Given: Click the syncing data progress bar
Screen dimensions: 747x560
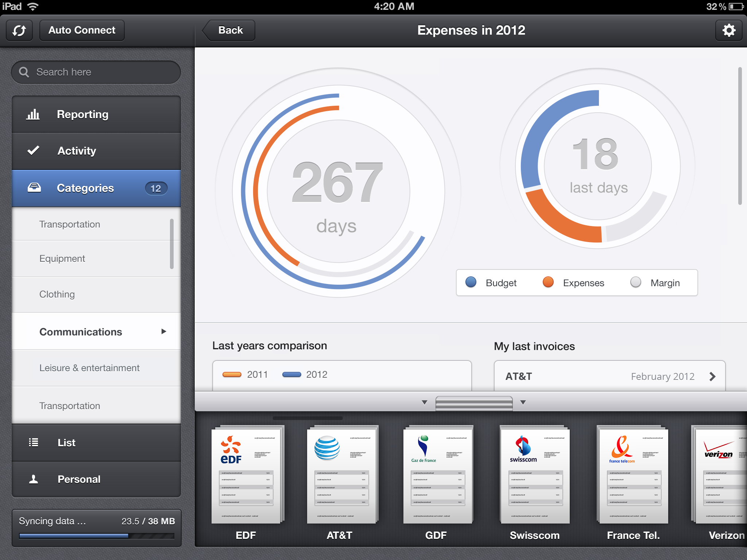Looking at the screenshot, I should tap(97, 536).
